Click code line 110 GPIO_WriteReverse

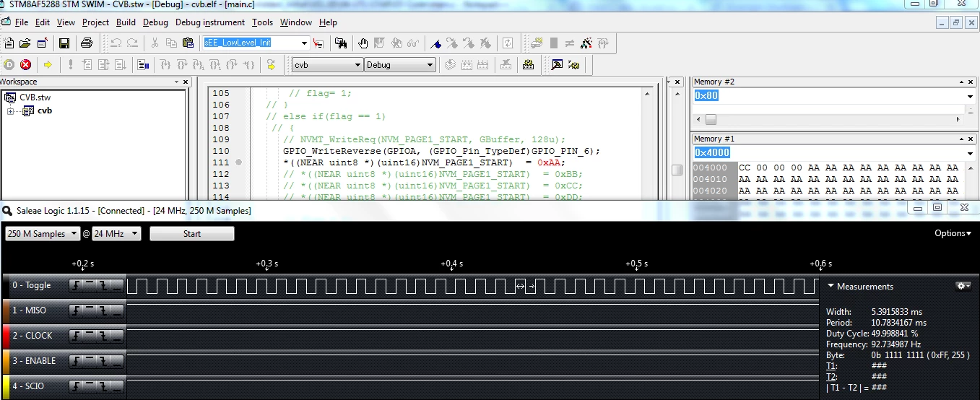[441, 151]
